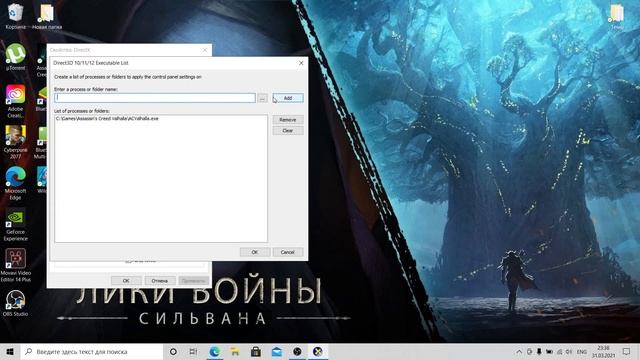Click Применить in the DirectX properties window
The height and width of the screenshot is (360, 640).
(193, 280)
